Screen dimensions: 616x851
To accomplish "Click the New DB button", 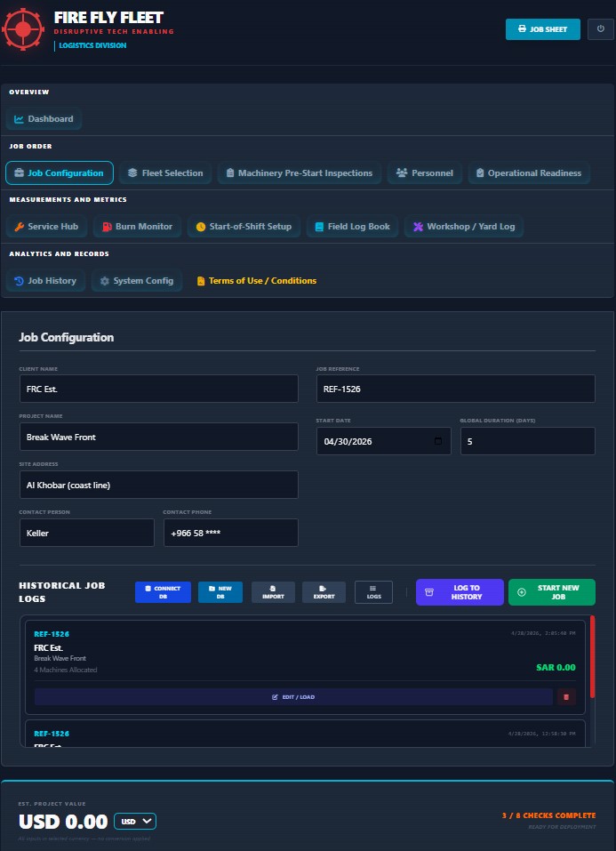I will [x=220, y=592].
